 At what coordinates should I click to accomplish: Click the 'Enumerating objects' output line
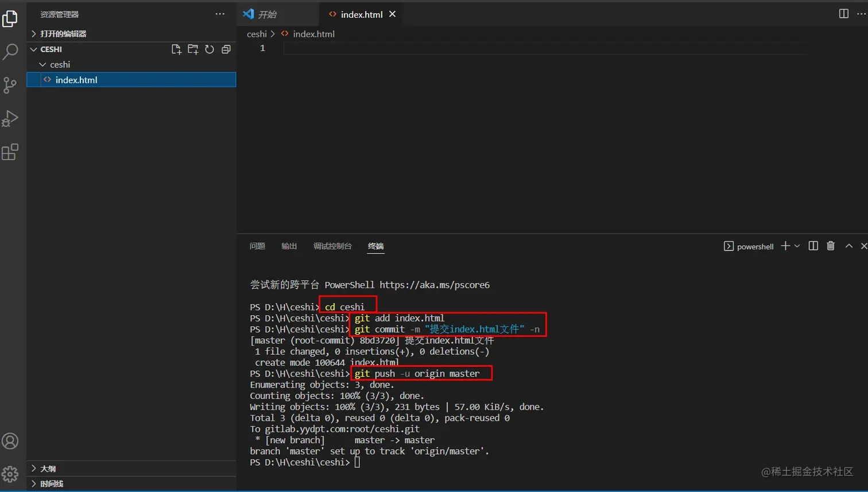322,385
